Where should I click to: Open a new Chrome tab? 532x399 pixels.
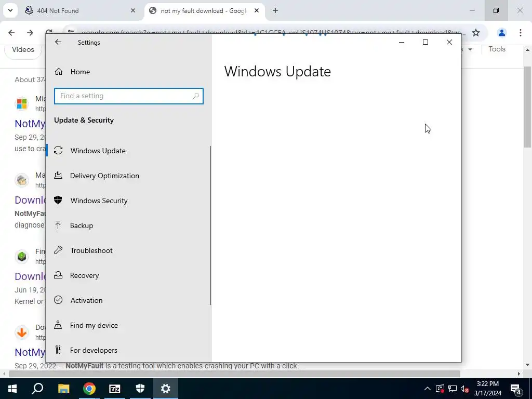tap(275, 10)
